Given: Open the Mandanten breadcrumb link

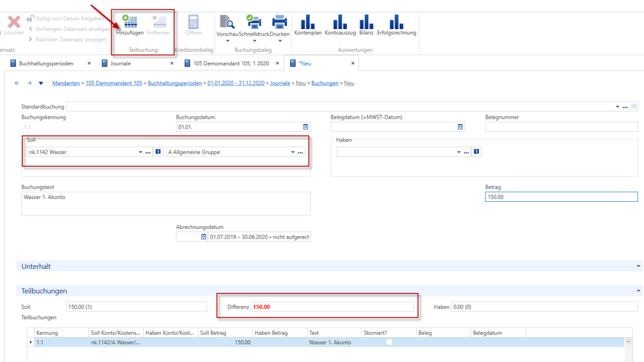Looking at the screenshot, I should click(x=66, y=83).
